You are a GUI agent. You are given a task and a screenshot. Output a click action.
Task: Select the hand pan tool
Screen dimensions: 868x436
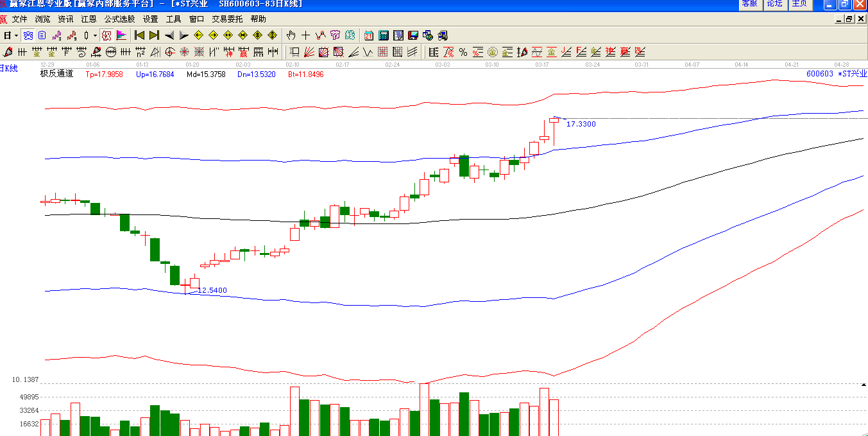click(x=291, y=35)
